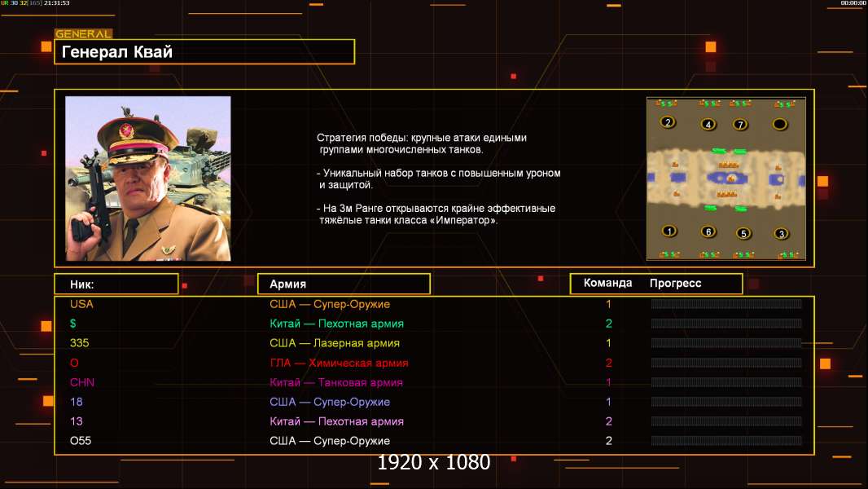Click the progress bar for player 13
Screen dimensions: 868x489
726,421
